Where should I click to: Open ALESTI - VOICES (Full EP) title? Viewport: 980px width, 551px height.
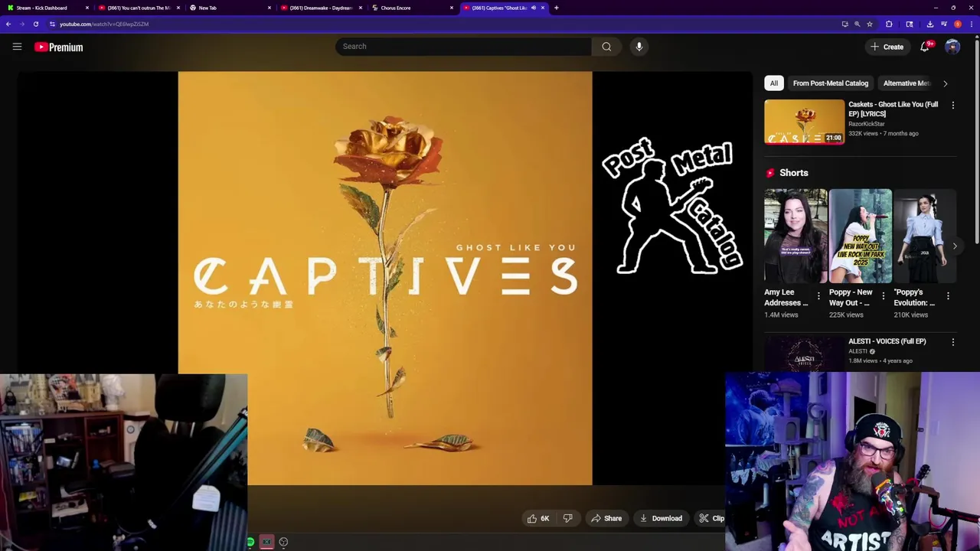[887, 341]
